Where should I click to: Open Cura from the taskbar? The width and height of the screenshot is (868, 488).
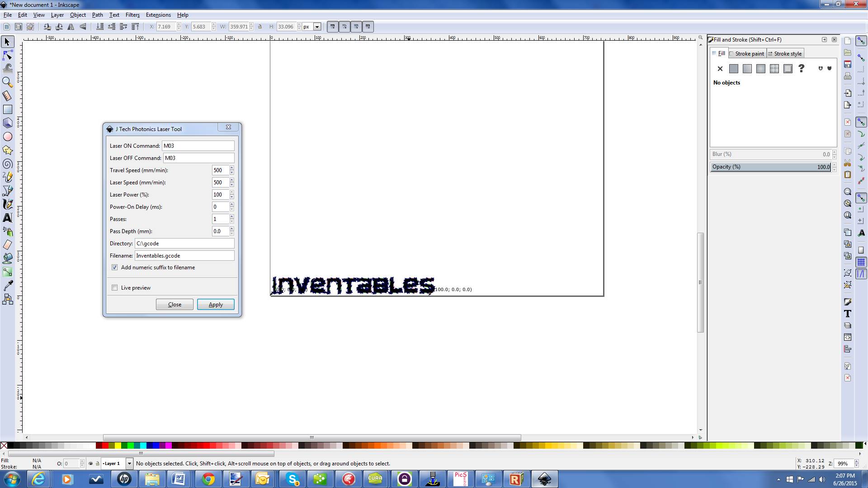coord(375,479)
